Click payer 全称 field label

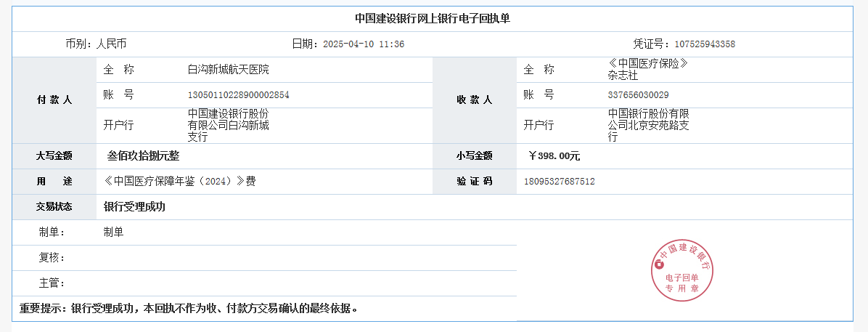click(x=118, y=70)
